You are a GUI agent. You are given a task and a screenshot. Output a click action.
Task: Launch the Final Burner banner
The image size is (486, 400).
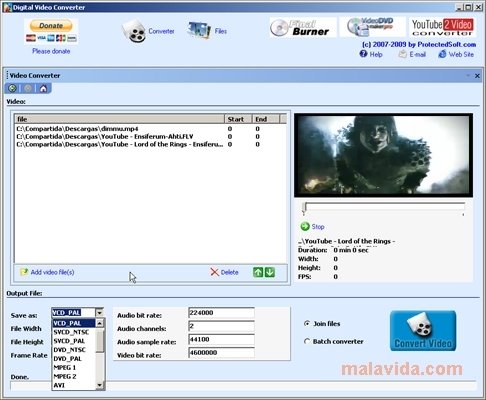tap(303, 27)
